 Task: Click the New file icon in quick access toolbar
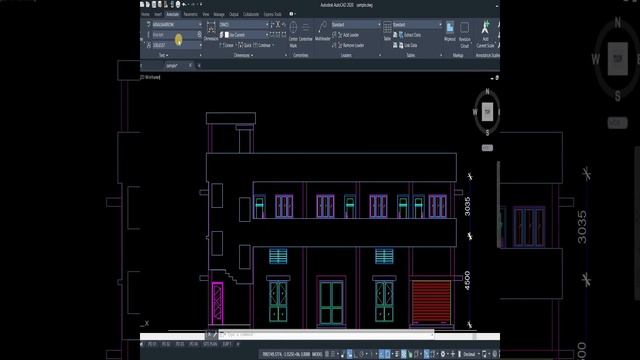(142, 4)
